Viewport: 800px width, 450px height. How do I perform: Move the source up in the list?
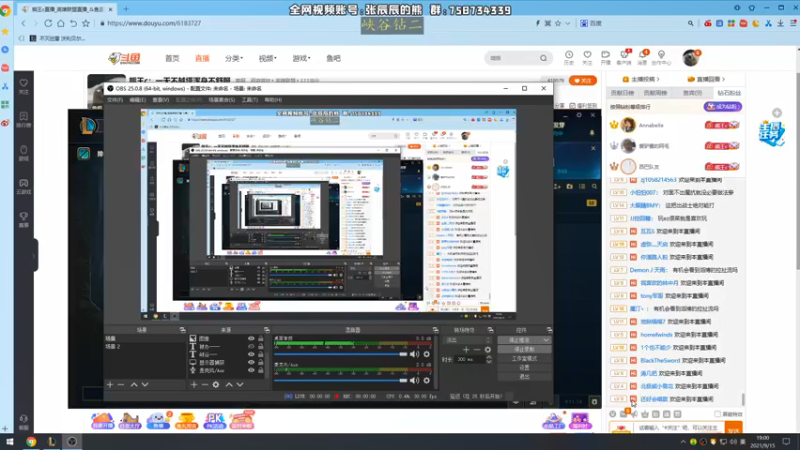(229, 385)
